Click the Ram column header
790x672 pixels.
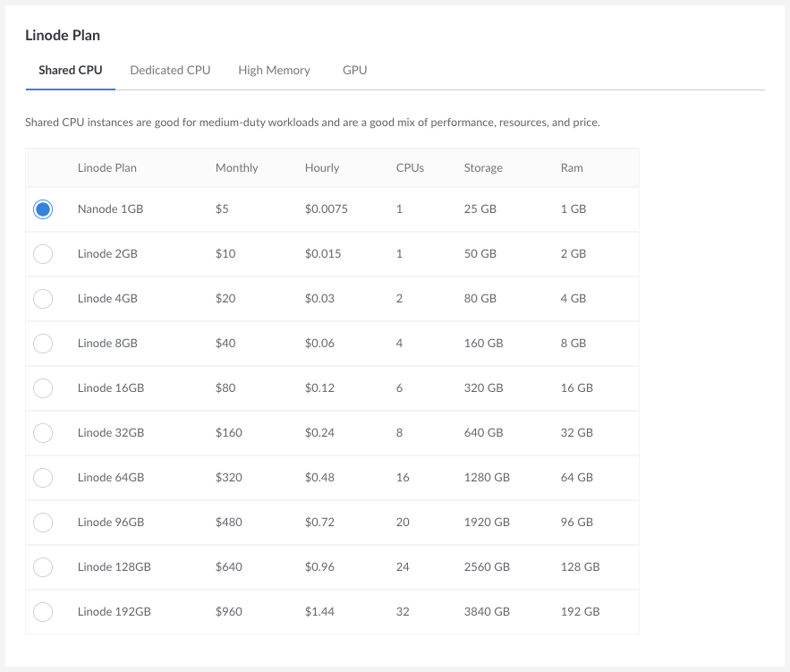(x=571, y=167)
